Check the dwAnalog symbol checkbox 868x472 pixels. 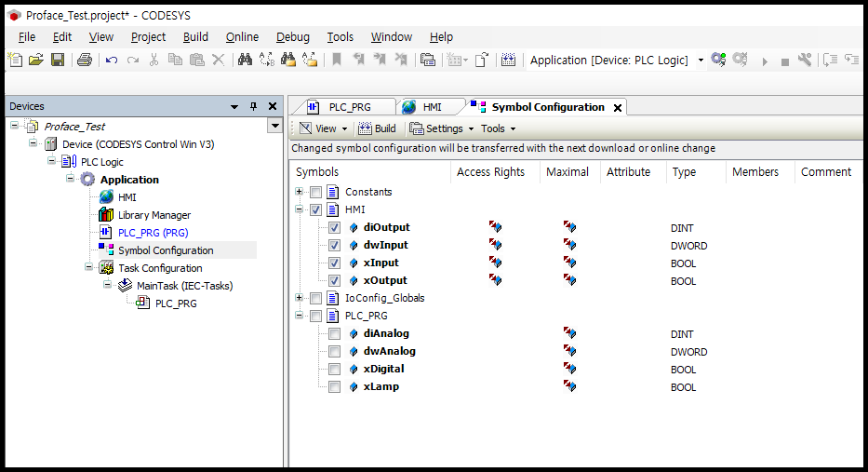click(334, 351)
